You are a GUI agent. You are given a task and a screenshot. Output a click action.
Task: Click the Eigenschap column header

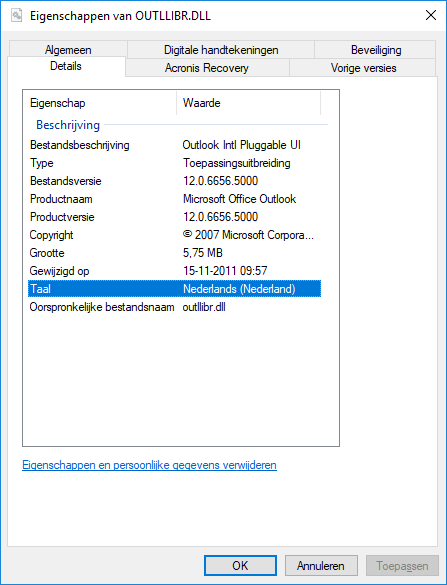[100, 103]
